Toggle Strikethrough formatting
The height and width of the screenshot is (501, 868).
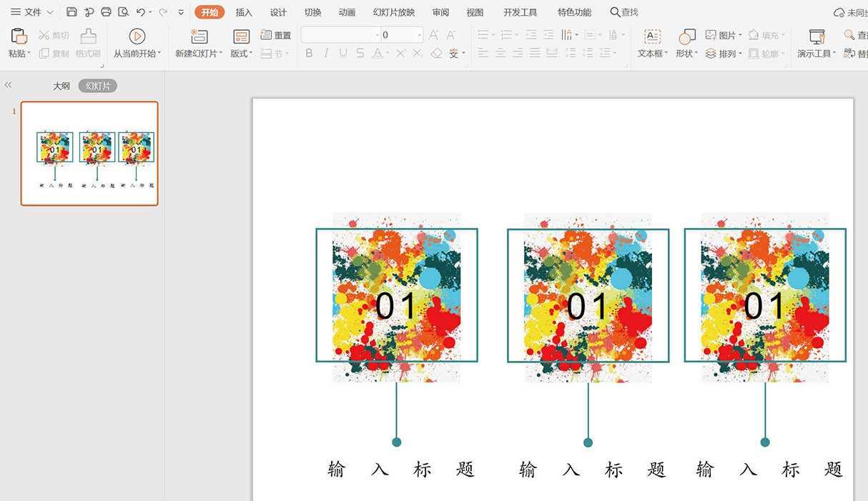[x=360, y=54]
